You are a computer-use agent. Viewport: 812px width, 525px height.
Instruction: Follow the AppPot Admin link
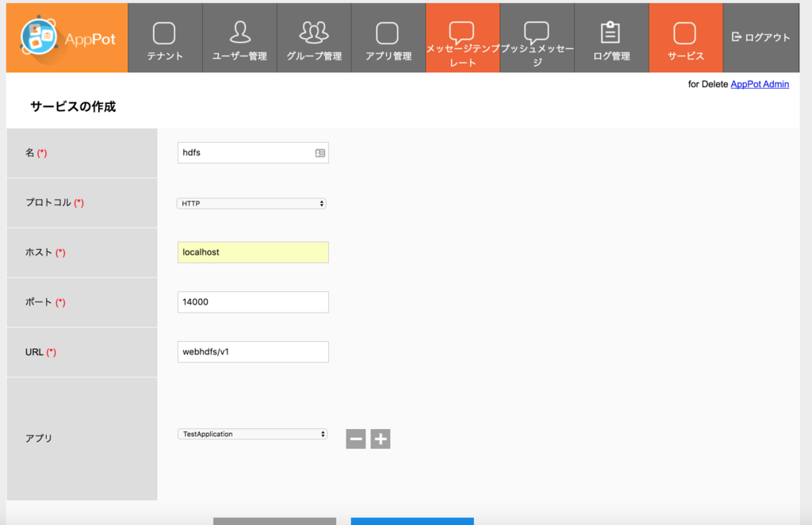(x=760, y=84)
